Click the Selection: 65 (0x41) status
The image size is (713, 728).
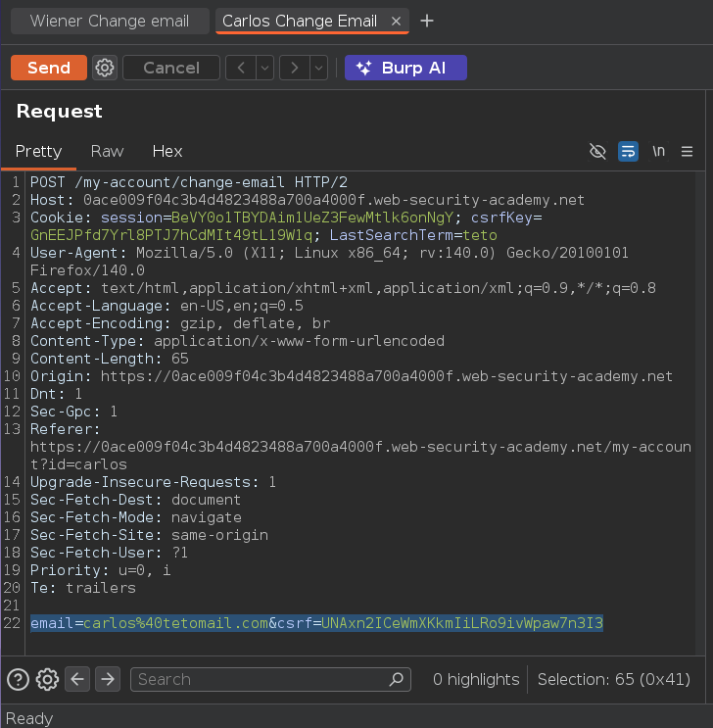[614, 679]
